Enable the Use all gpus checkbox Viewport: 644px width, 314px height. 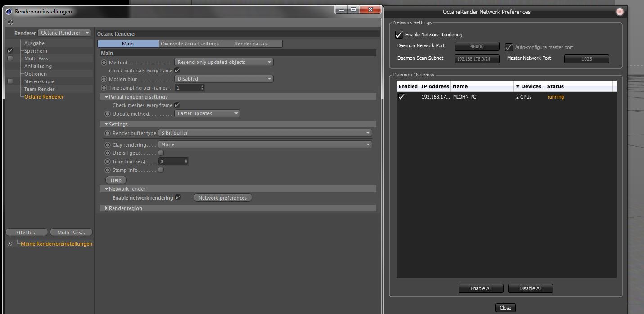tap(161, 153)
